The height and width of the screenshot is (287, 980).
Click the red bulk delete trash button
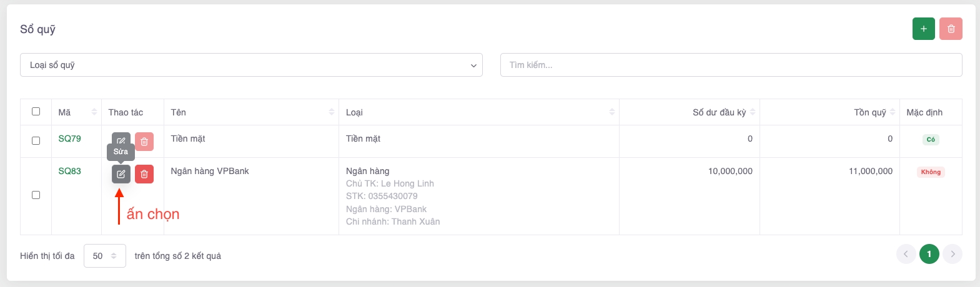tap(951, 29)
